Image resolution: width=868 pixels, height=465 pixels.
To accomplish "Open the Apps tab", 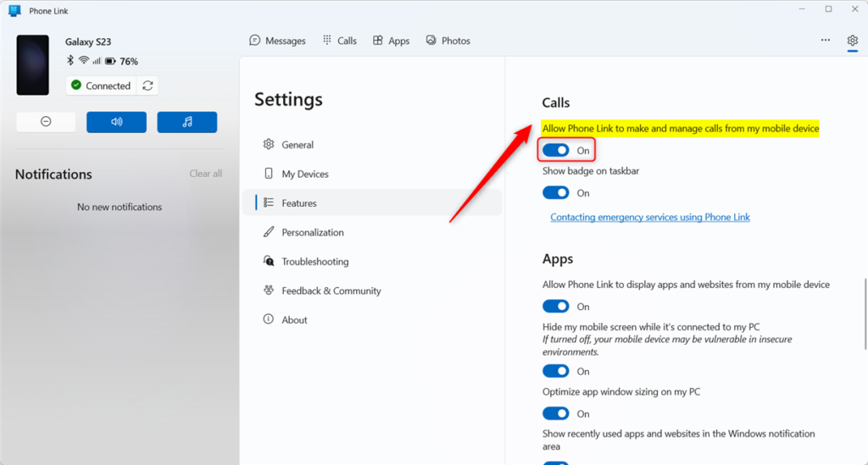I will (391, 41).
